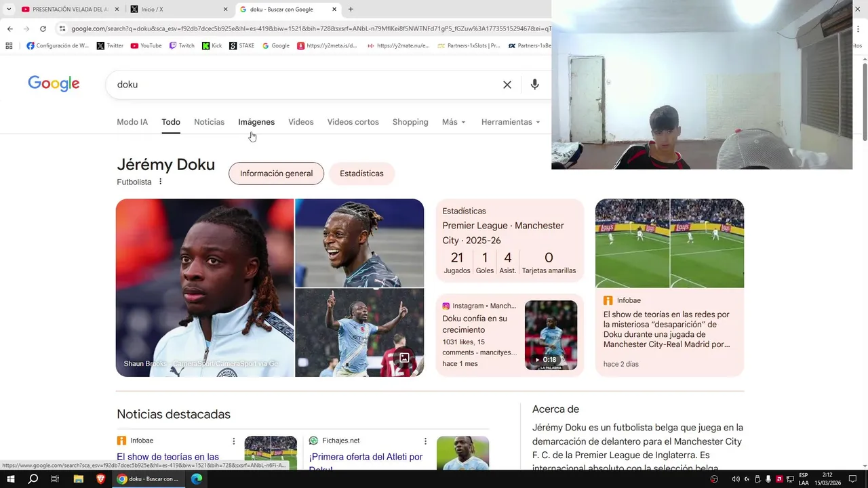The width and height of the screenshot is (868, 488).
Task: Open the tab search dropdown arrow
Action: (9, 9)
